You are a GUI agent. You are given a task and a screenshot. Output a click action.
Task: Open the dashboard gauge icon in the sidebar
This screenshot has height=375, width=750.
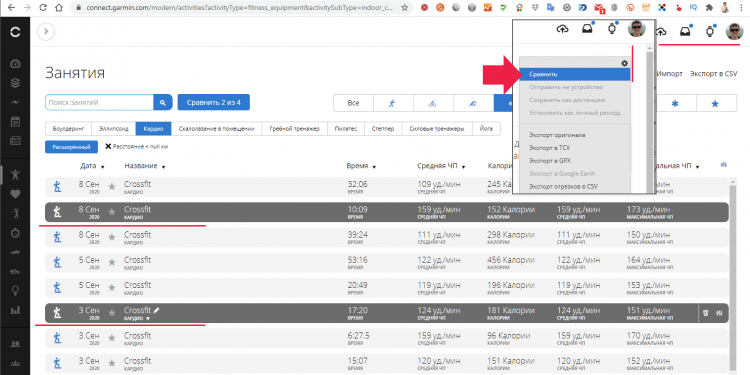click(15, 64)
